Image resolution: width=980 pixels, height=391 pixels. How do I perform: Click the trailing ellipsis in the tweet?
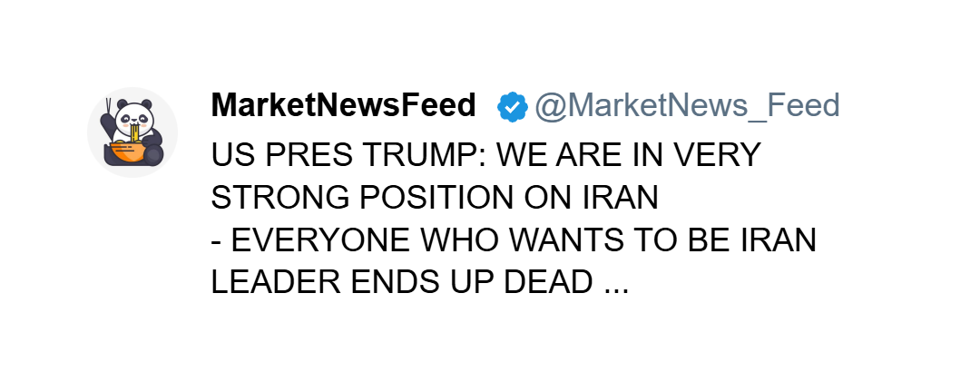615,282
